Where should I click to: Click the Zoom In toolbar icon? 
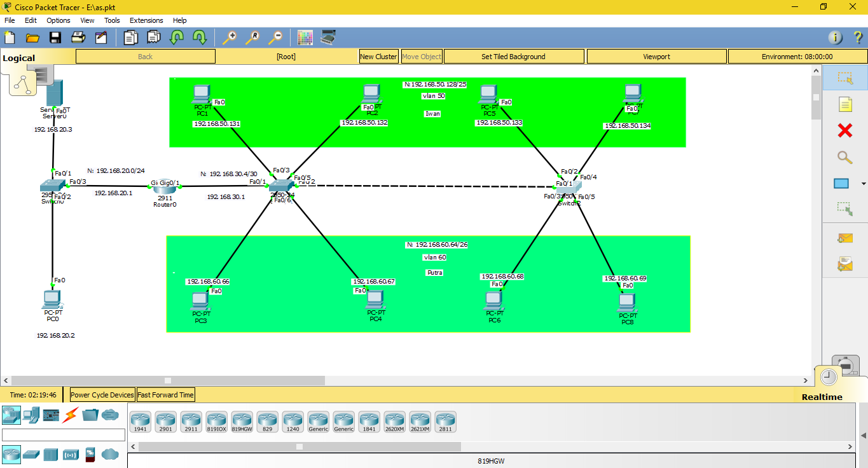229,38
